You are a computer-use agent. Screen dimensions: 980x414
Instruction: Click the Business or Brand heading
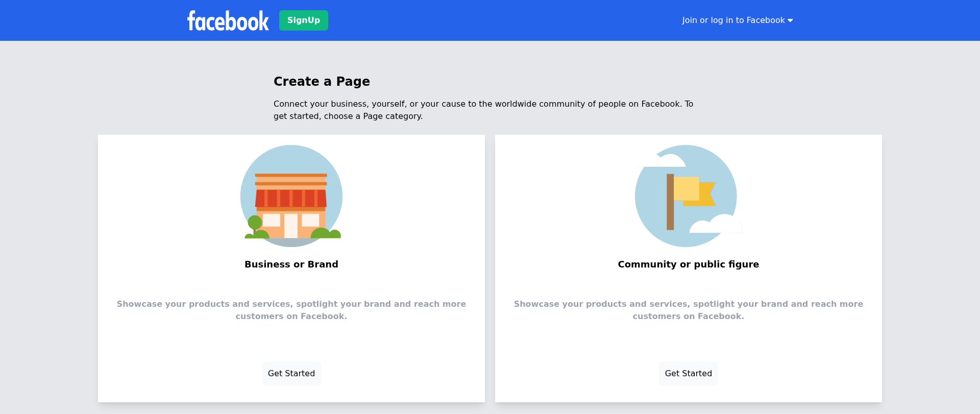[291, 264]
